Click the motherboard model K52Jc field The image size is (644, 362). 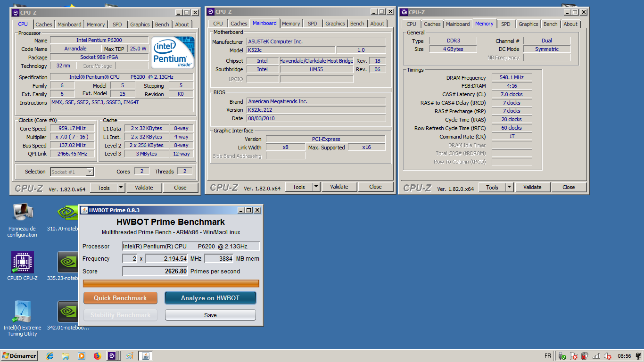pos(291,50)
